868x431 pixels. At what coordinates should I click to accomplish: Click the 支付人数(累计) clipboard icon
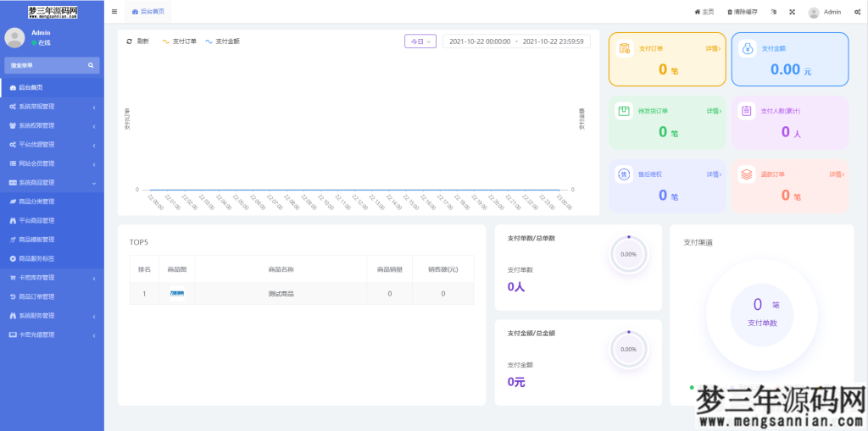[x=747, y=111]
